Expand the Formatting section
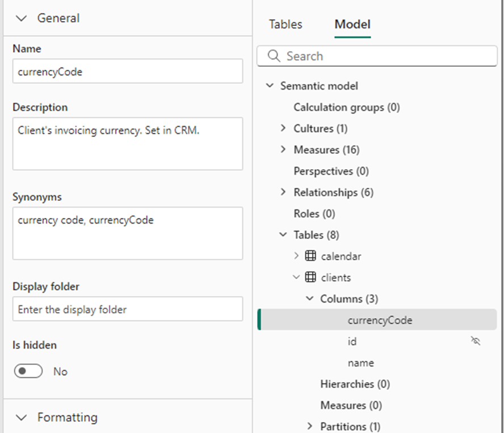 22,418
